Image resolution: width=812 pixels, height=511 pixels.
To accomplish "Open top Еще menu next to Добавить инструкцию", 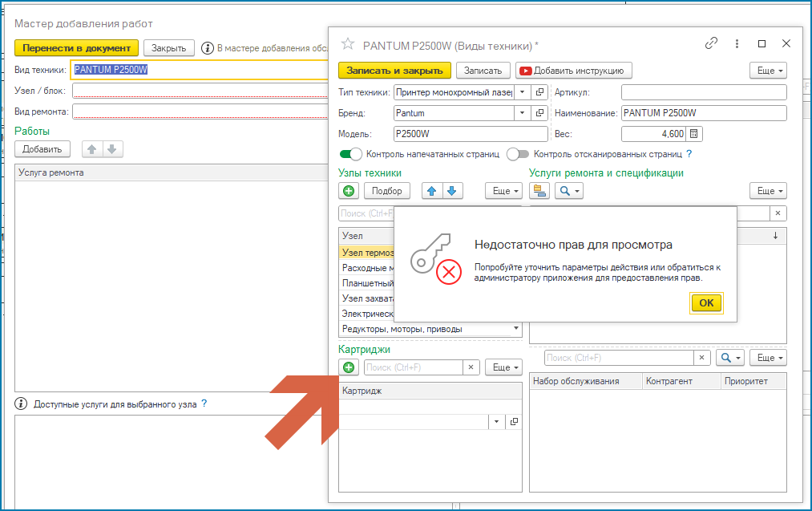I will pos(768,71).
